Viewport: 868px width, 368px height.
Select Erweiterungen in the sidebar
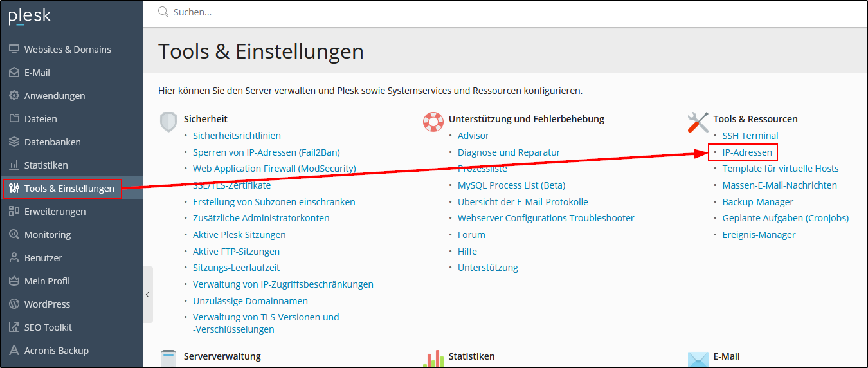coord(55,212)
